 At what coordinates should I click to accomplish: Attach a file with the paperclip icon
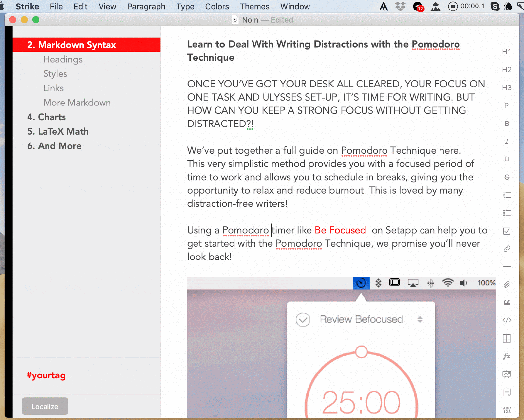[506, 285]
